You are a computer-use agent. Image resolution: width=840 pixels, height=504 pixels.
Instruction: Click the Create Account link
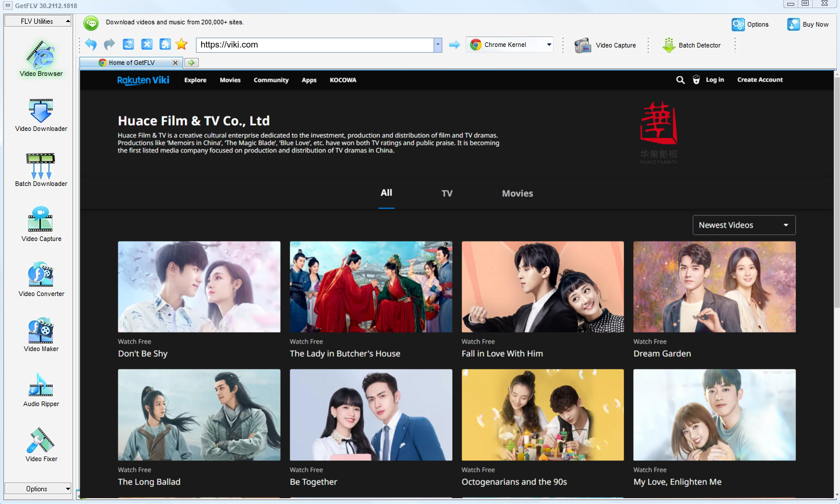coord(760,80)
